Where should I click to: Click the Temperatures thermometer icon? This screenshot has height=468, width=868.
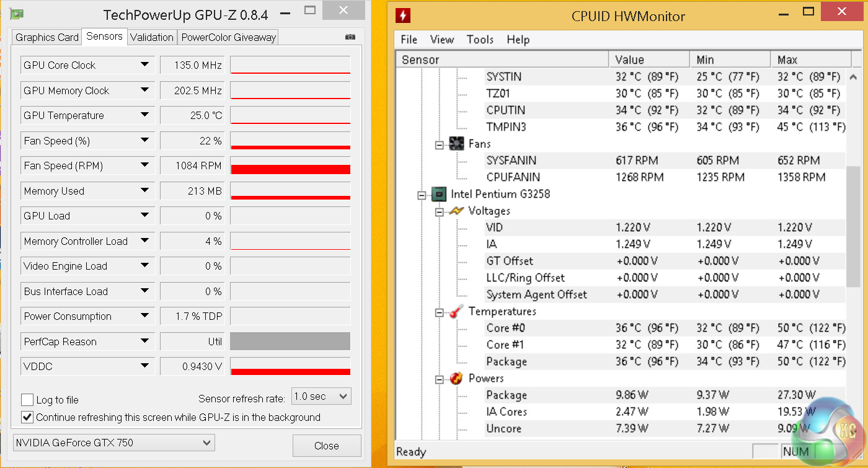(x=457, y=311)
